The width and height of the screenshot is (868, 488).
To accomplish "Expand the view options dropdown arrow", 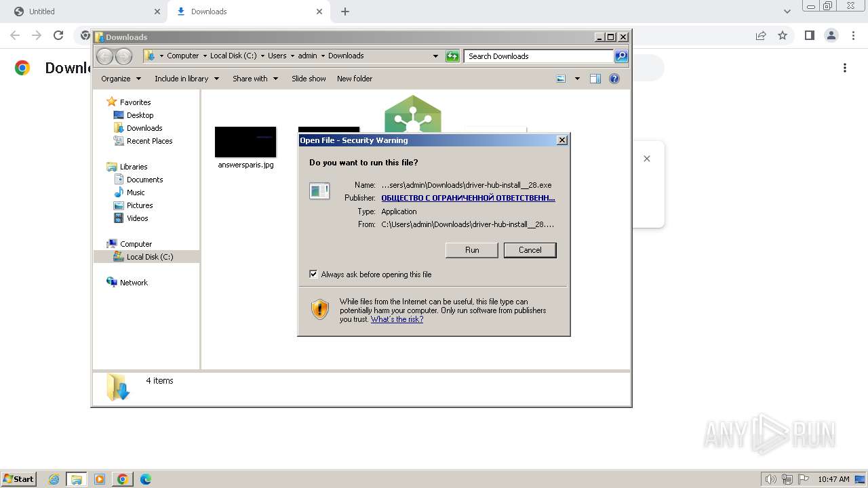I will pyautogui.click(x=577, y=79).
